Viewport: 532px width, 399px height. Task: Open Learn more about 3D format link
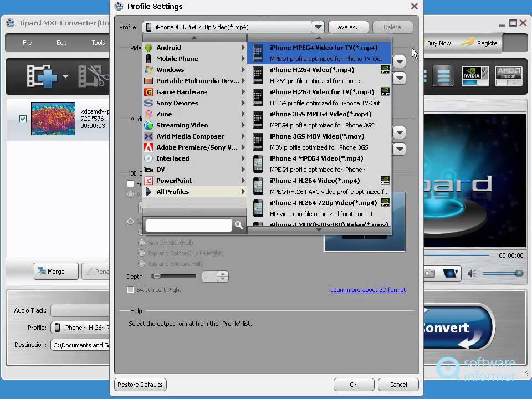[368, 290]
